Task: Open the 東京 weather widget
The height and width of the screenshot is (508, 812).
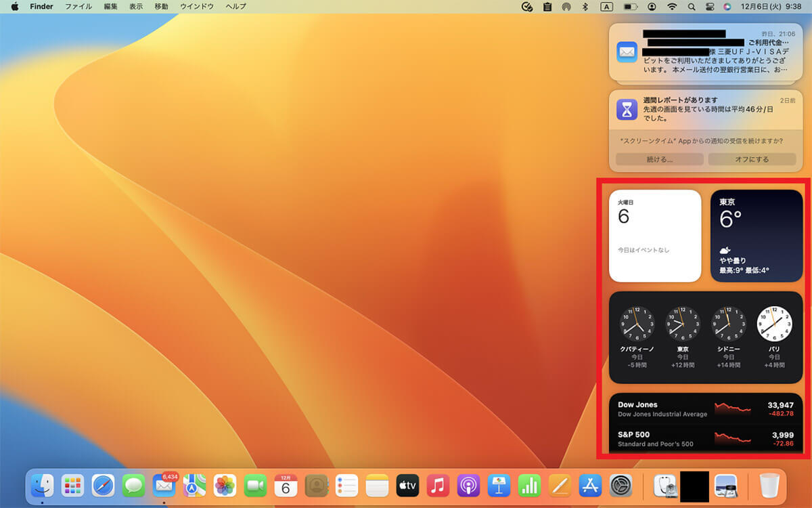Action: click(x=757, y=236)
